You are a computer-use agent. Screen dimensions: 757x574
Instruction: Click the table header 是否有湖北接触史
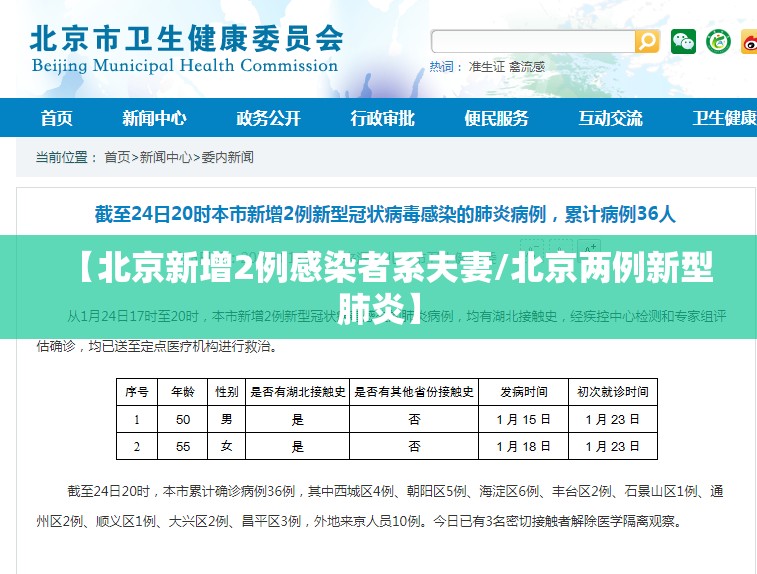click(x=297, y=392)
